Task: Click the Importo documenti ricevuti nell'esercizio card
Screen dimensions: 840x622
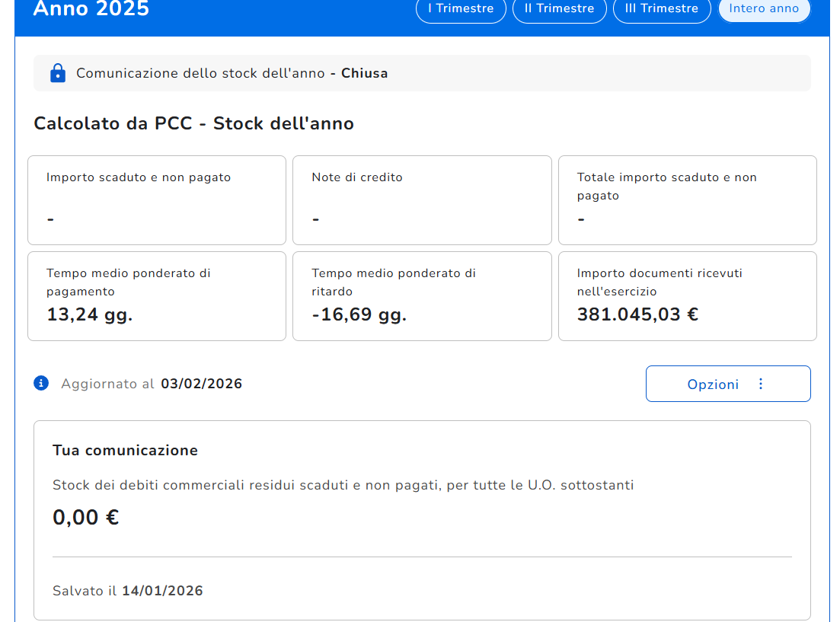Action: (x=687, y=296)
